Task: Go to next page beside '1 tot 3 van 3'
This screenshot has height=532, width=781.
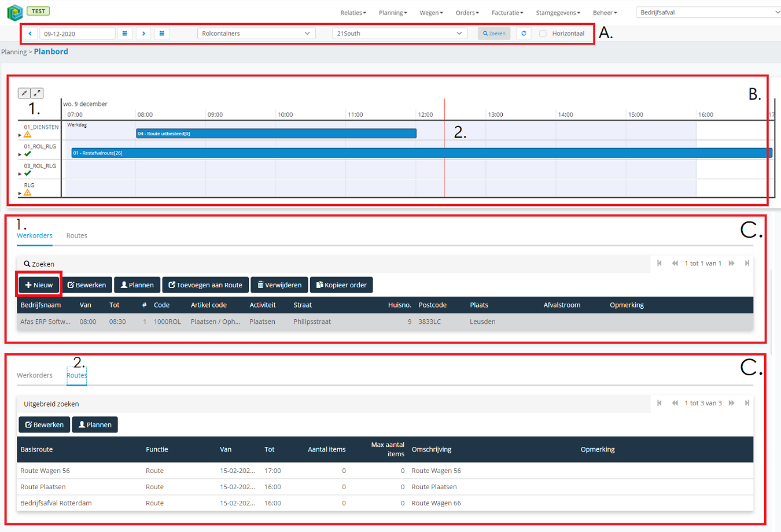Action: click(732, 403)
